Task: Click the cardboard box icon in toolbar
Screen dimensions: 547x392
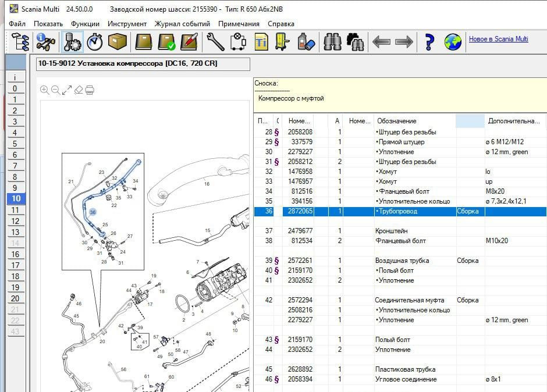Action: coord(117,42)
